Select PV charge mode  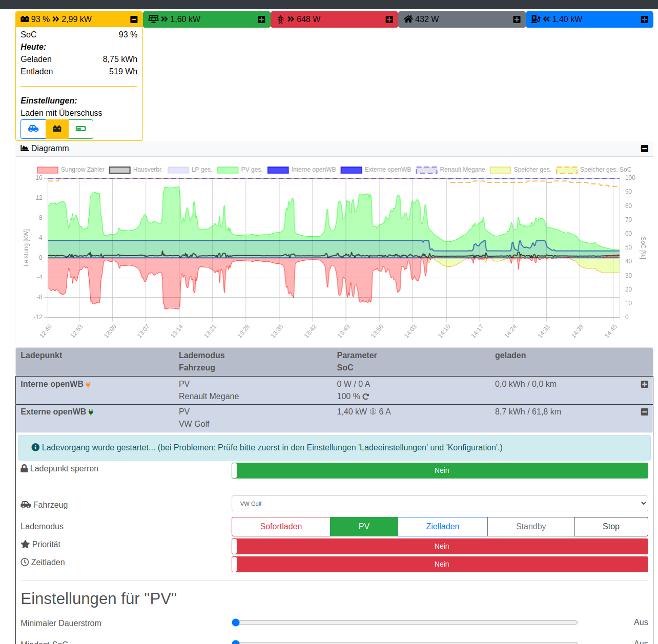coord(364,527)
